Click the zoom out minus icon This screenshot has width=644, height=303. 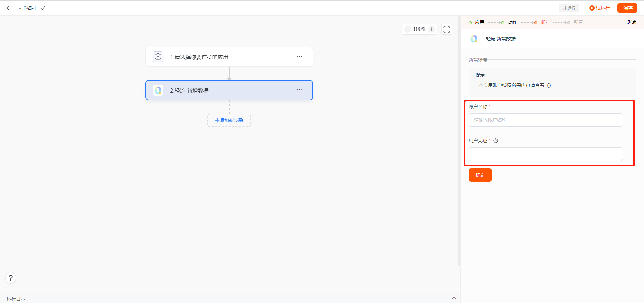[408, 29]
